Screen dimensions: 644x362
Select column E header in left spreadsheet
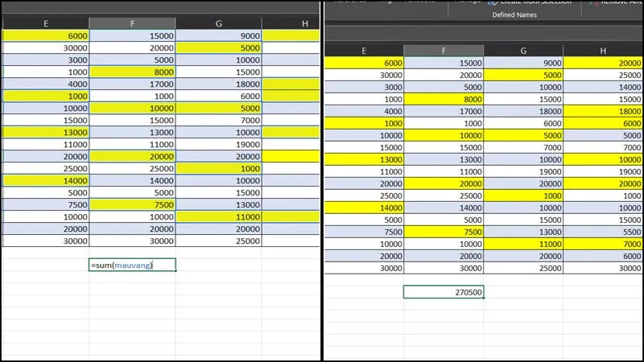coord(45,23)
